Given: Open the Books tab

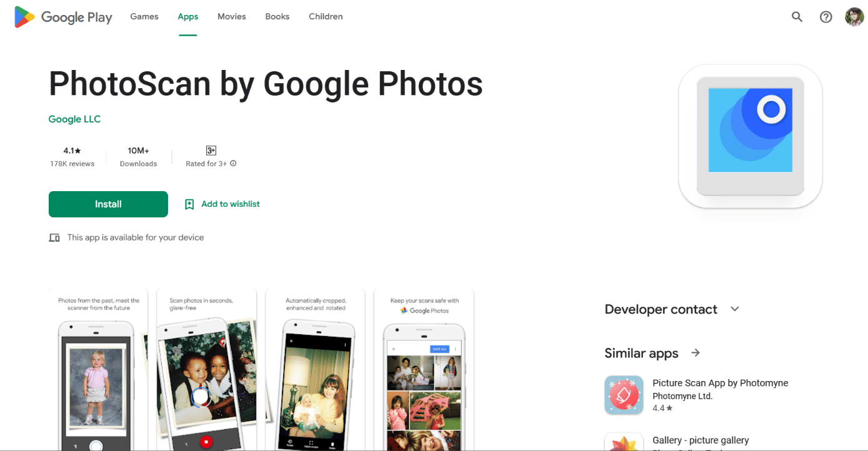Looking at the screenshot, I should click(x=277, y=17).
